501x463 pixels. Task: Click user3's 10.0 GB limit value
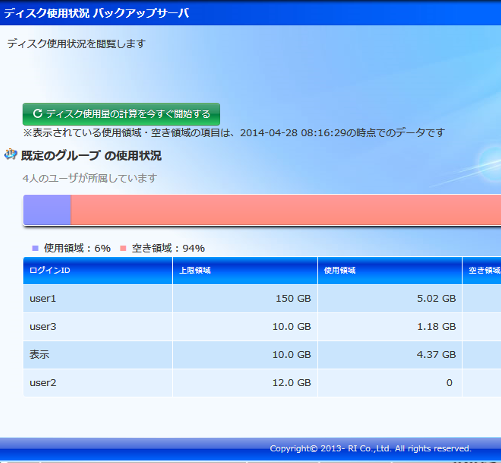pos(292,326)
